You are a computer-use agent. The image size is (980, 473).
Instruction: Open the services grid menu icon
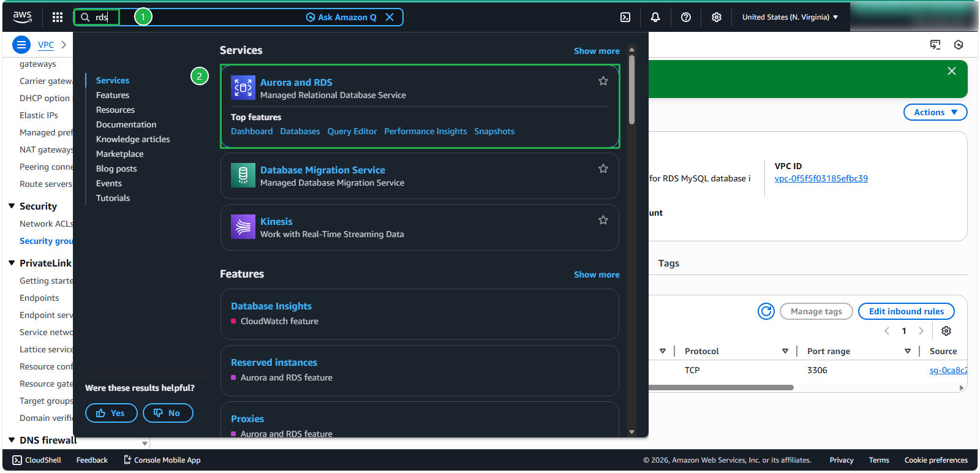click(x=58, y=17)
